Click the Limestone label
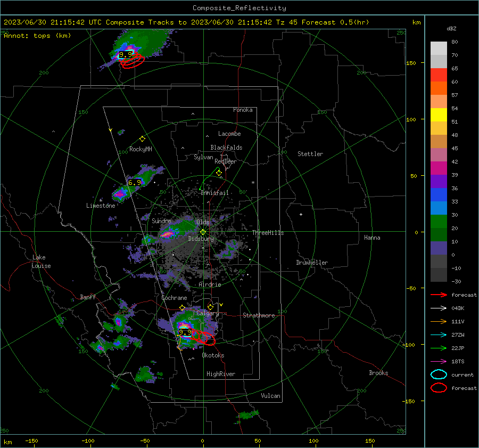 101,206
